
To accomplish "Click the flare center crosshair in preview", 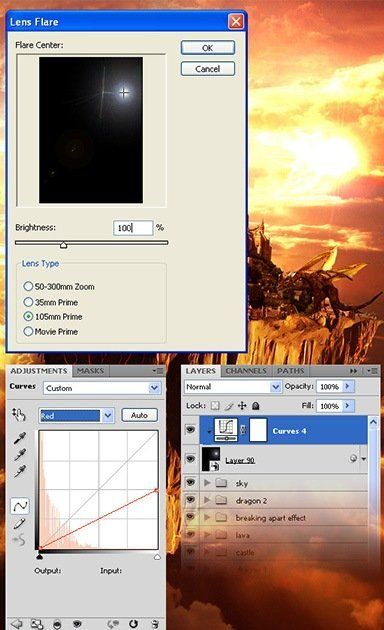I will [124, 93].
